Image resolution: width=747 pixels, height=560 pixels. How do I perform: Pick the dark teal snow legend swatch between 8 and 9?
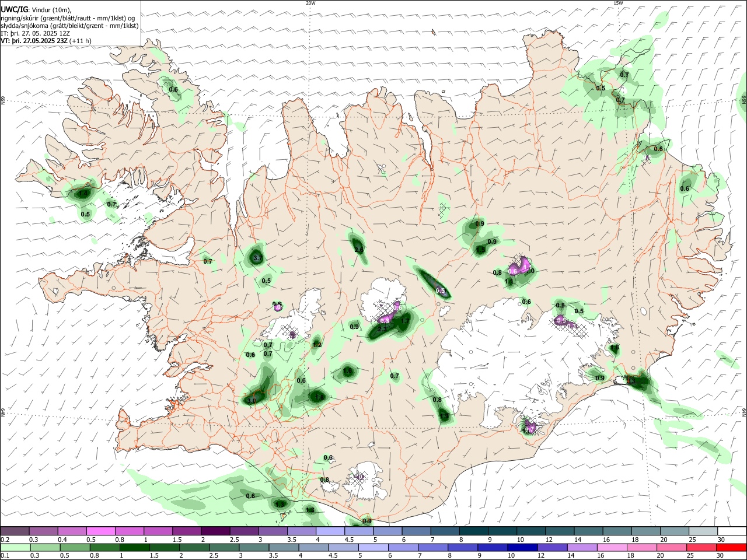coord(473,531)
